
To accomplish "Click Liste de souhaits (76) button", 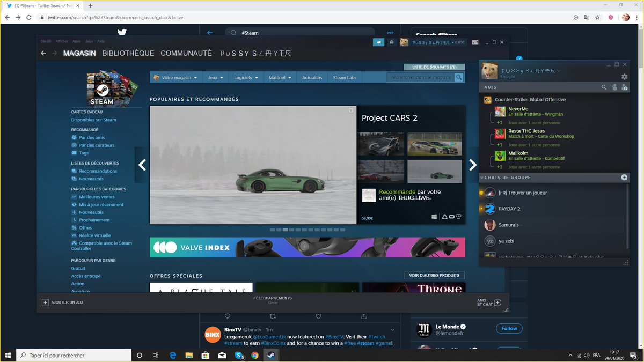I will [x=434, y=67].
